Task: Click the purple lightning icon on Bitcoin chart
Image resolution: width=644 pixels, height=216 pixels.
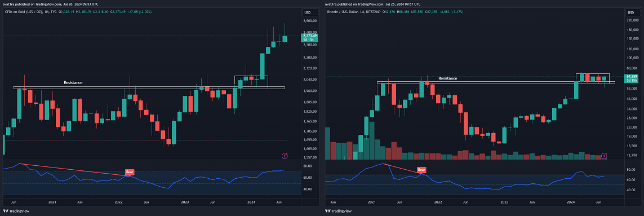Action: [604, 156]
